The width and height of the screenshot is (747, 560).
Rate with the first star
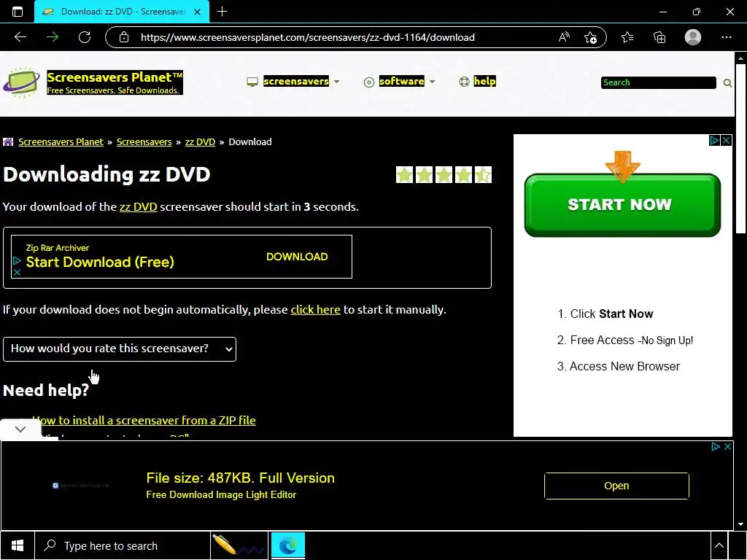pyautogui.click(x=404, y=175)
